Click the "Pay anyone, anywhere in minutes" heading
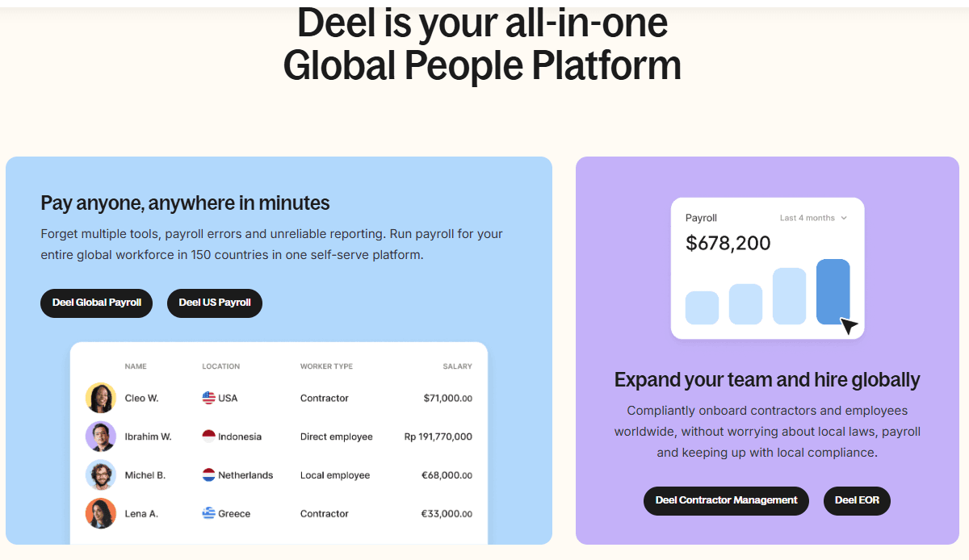The image size is (969, 560). pos(185,203)
